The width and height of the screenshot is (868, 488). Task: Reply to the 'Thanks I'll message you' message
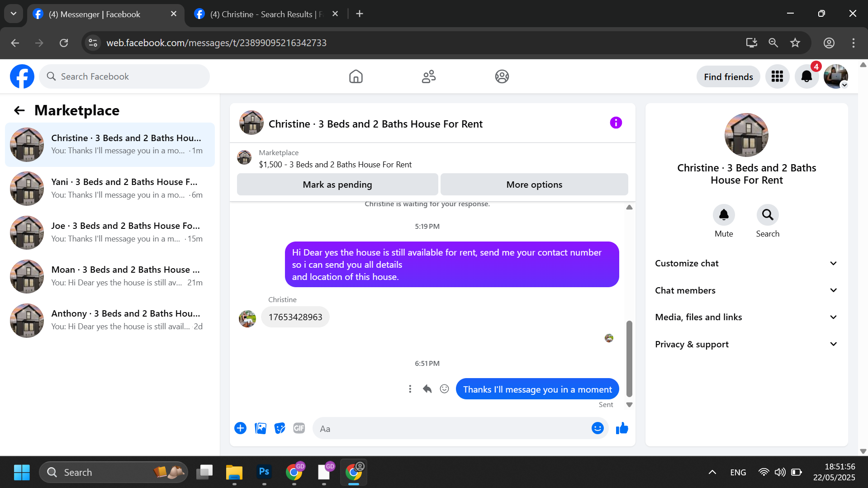[427, 389]
